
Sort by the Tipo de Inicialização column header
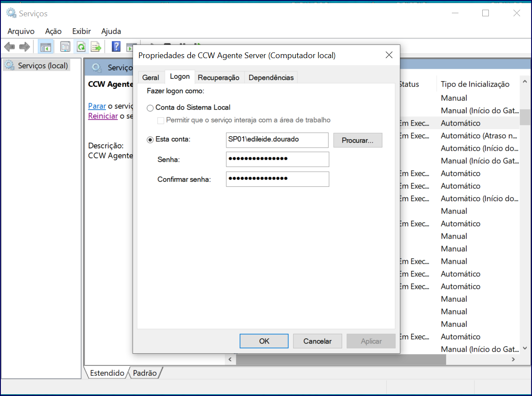coord(475,84)
